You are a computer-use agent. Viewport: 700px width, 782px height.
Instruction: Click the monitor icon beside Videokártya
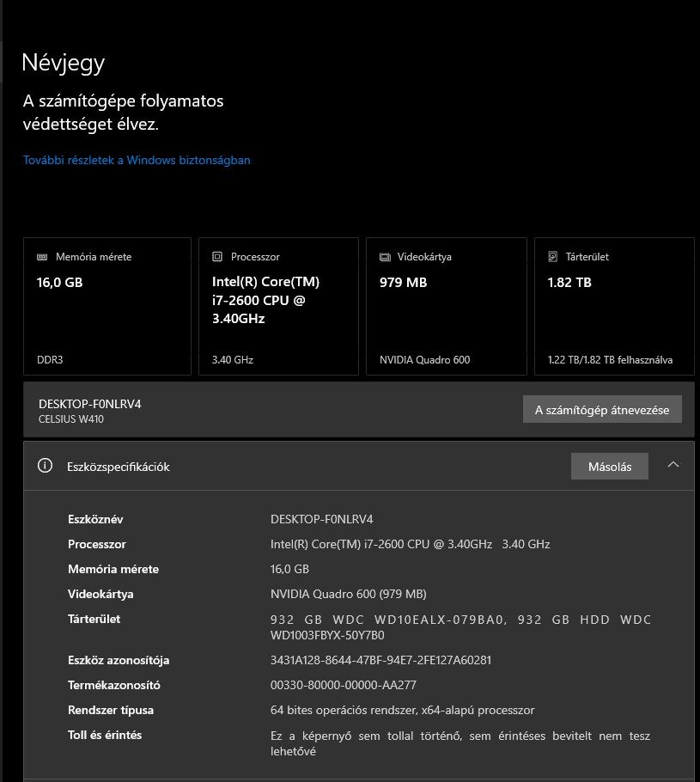pyautogui.click(x=385, y=257)
